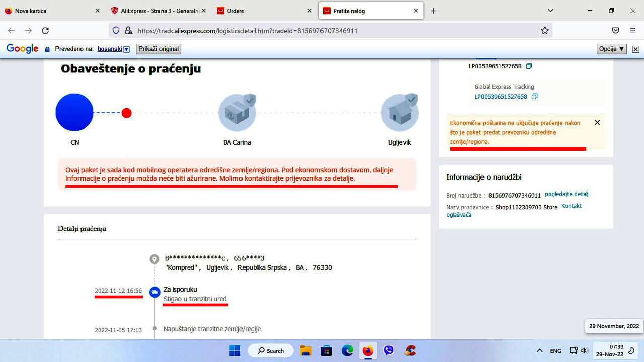The image size is (644, 362).
Task: Open the Firefox application menu
Action: click(x=633, y=31)
